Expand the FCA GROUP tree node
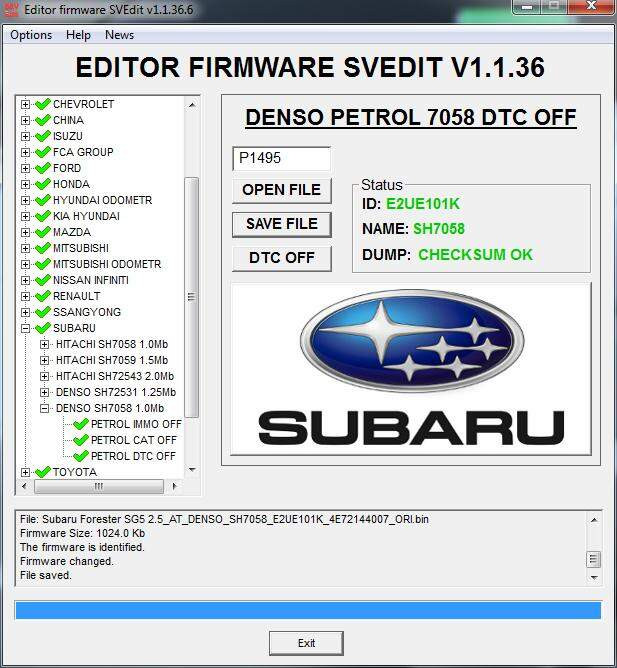617x668 pixels. tap(25, 153)
